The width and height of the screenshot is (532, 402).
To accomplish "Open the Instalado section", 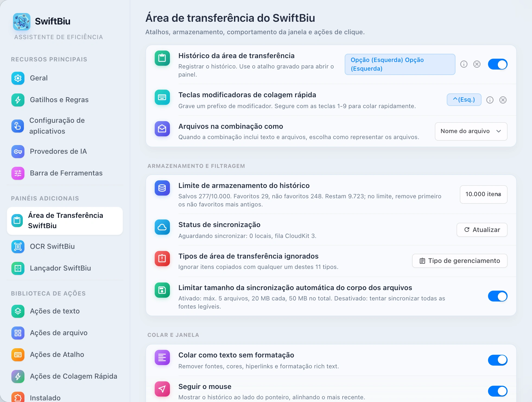I will point(65,397).
